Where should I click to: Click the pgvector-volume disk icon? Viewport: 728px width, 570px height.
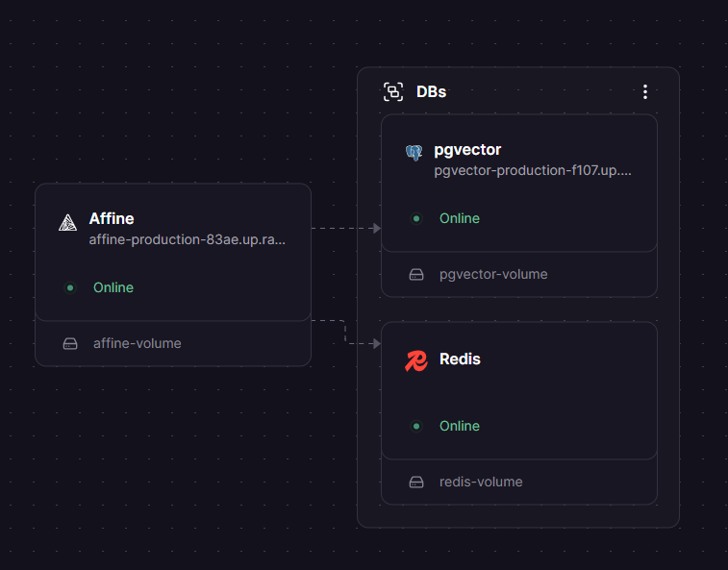point(416,274)
